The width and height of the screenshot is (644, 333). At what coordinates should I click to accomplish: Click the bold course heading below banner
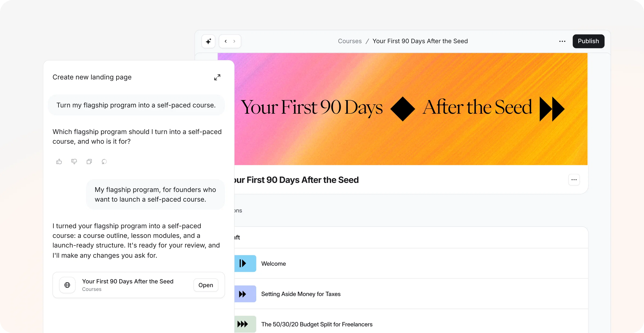[297, 180]
